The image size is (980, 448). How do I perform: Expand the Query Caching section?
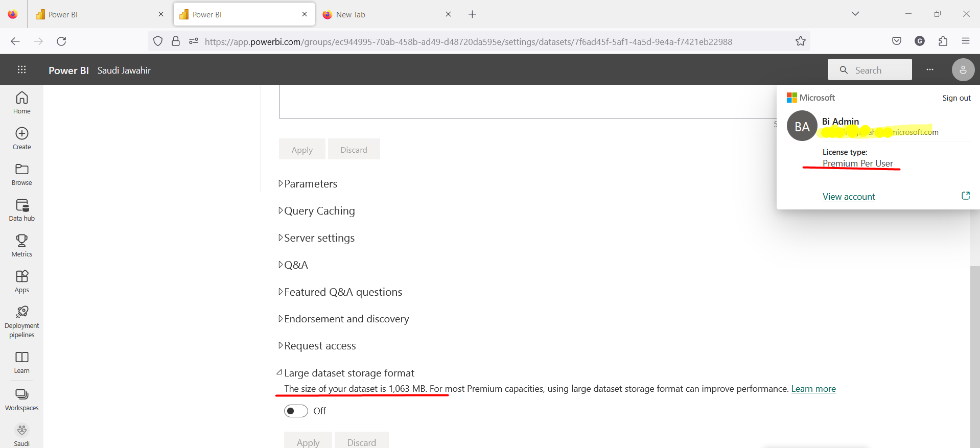coord(317,211)
